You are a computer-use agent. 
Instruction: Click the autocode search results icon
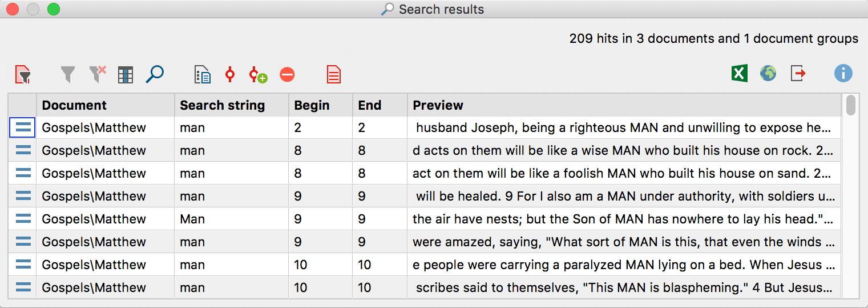[x=230, y=74]
